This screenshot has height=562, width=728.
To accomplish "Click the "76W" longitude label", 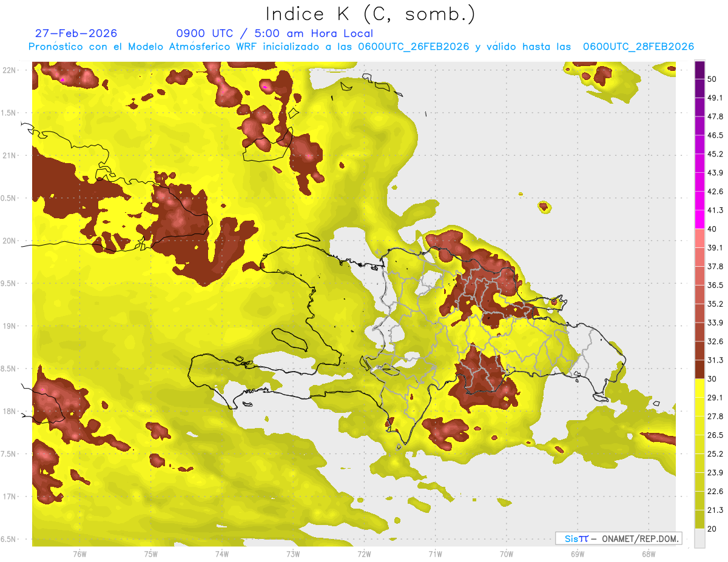I will pyautogui.click(x=79, y=554).
